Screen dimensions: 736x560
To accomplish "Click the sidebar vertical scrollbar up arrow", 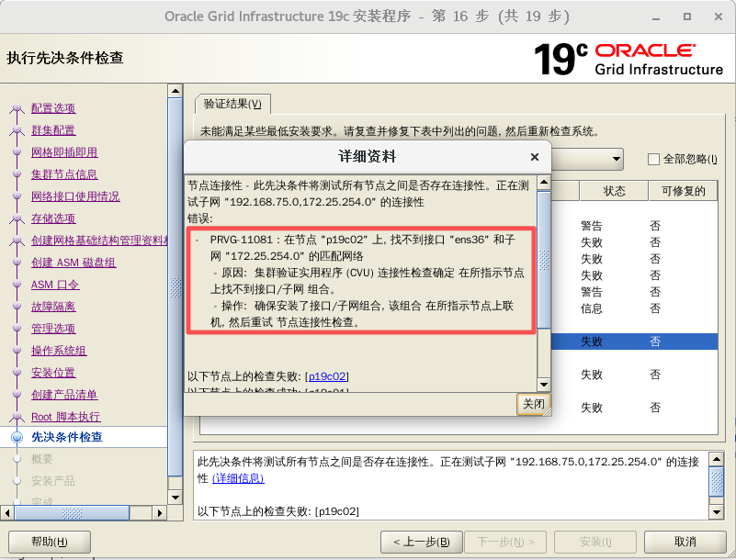I will click(176, 91).
